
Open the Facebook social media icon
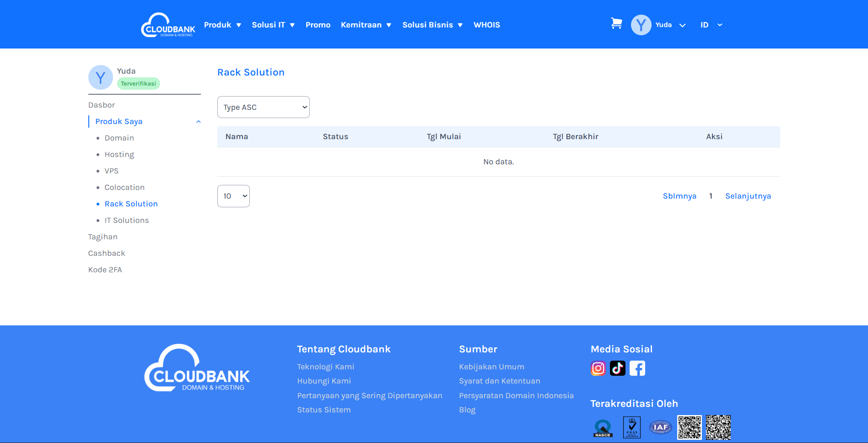tap(637, 368)
